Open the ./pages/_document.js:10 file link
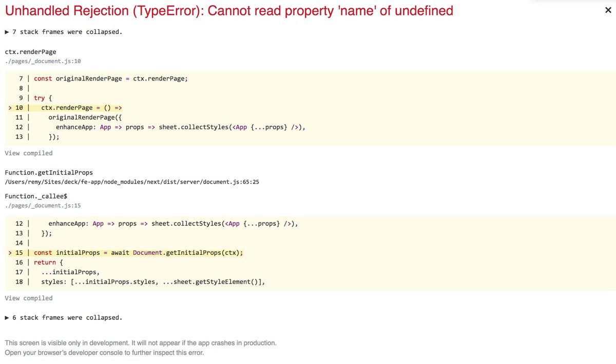This screenshot has height=364, width=616. point(43,61)
